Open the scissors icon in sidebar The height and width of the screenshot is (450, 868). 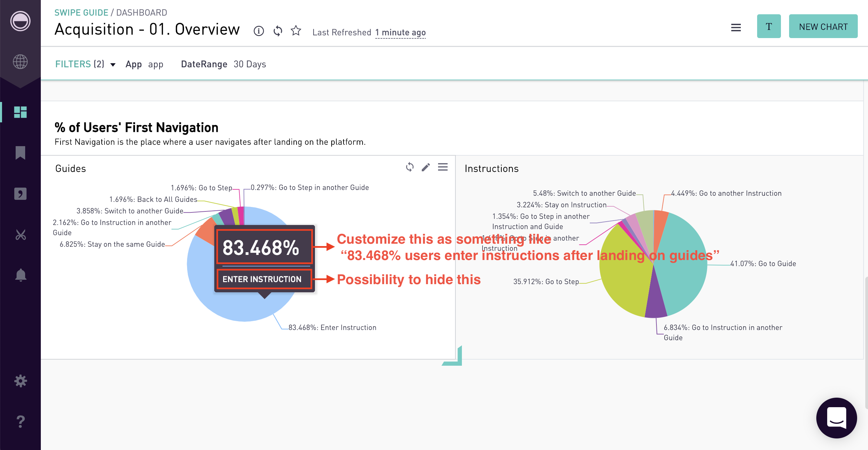click(20, 235)
